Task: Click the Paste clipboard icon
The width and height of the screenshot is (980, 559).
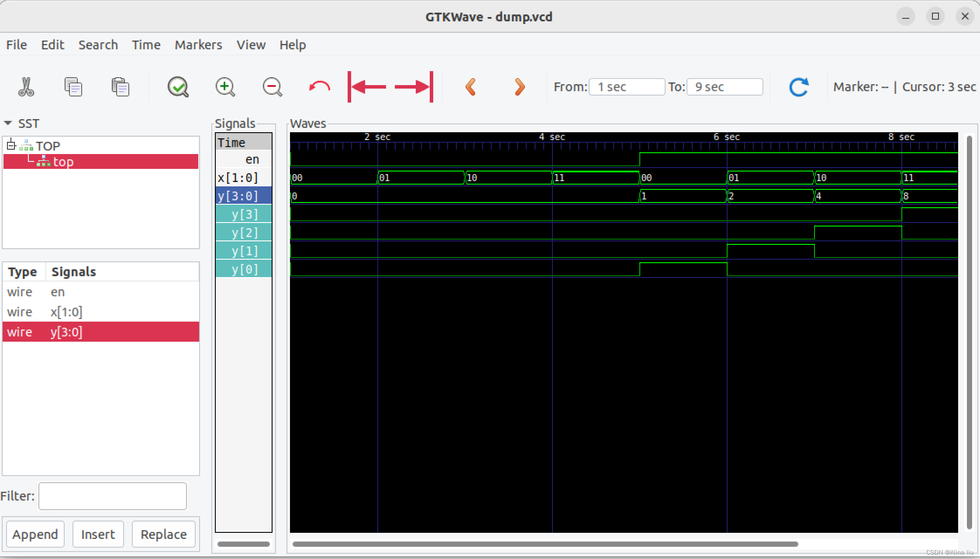Action: click(x=120, y=87)
